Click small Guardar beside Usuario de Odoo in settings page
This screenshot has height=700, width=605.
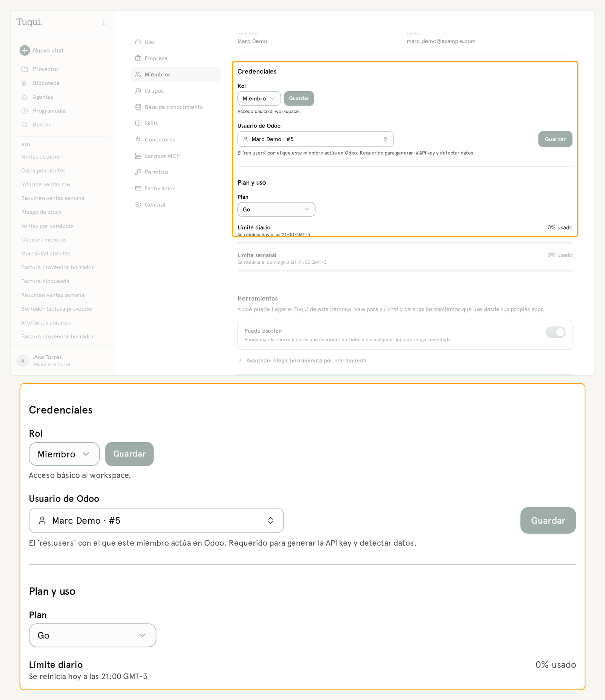tap(555, 139)
